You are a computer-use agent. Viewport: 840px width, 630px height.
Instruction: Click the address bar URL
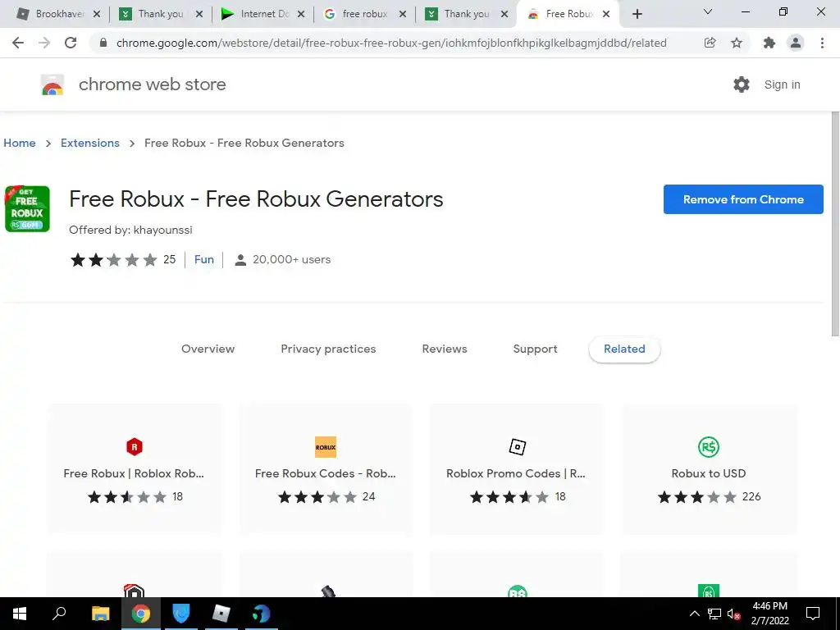point(391,43)
